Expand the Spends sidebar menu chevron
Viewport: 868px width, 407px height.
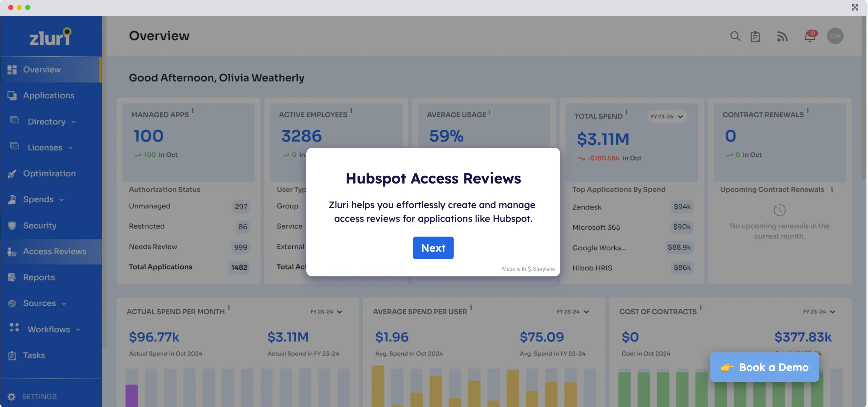coord(61,200)
